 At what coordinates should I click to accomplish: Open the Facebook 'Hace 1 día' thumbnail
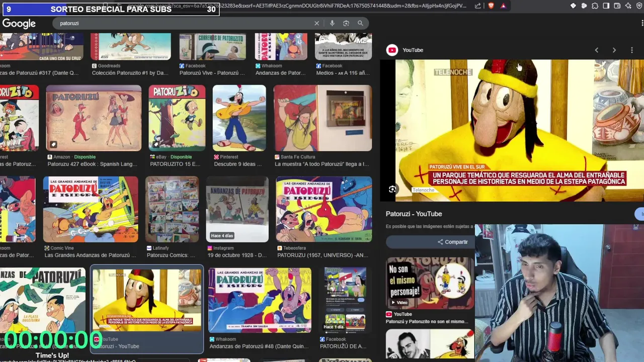[x=345, y=300]
